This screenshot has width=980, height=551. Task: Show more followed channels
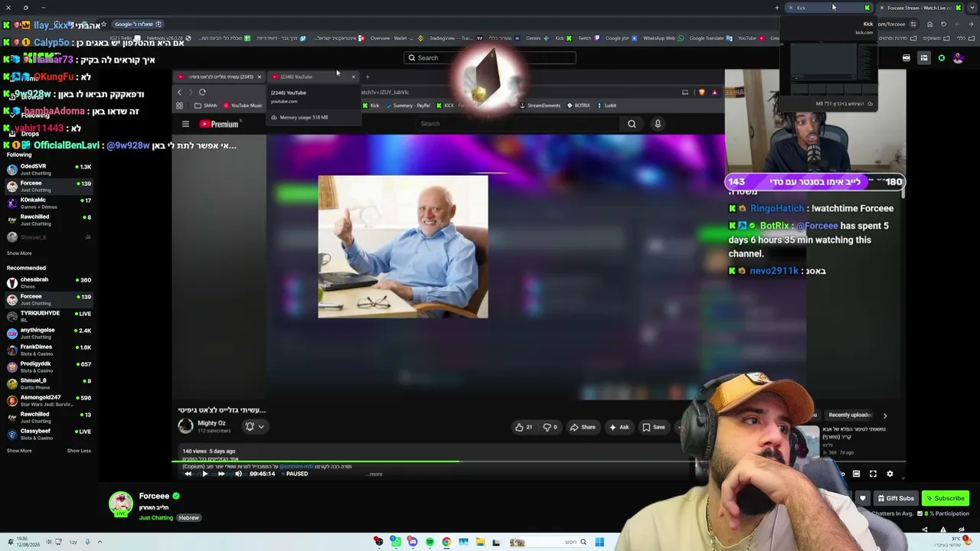19,253
